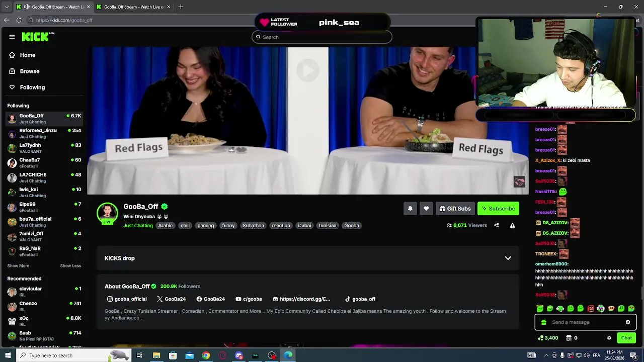Open the Instagram gooba_official link
Image resolution: width=644 pixels, height=362 pixels.
click(x=127, y=299)
